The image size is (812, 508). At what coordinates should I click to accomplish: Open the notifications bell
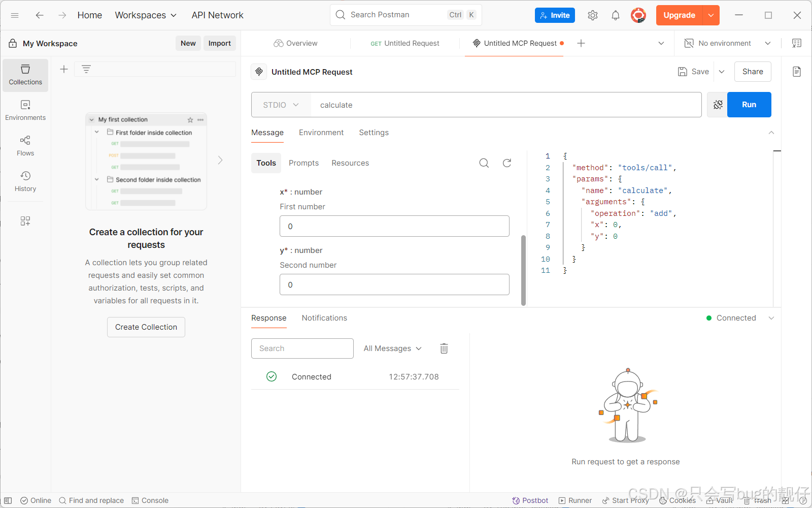click(x=616, y=15)
